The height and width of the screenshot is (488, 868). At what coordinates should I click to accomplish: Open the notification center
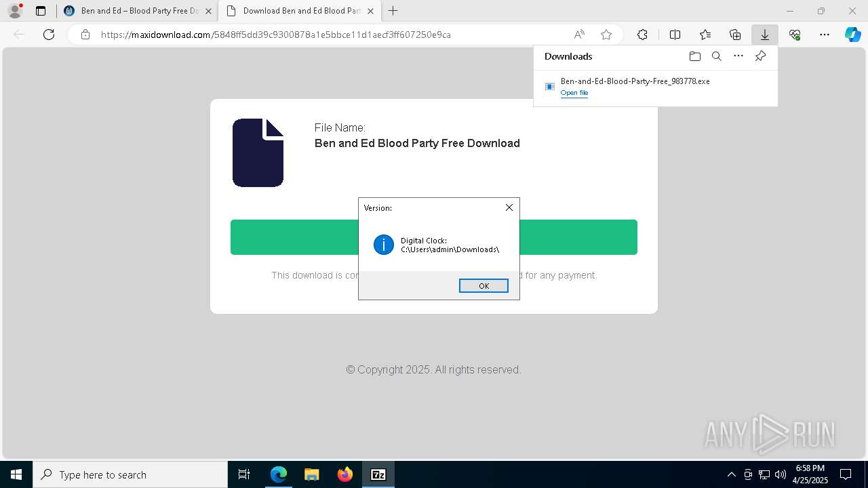pyautogui.click(x=846, y=474)
